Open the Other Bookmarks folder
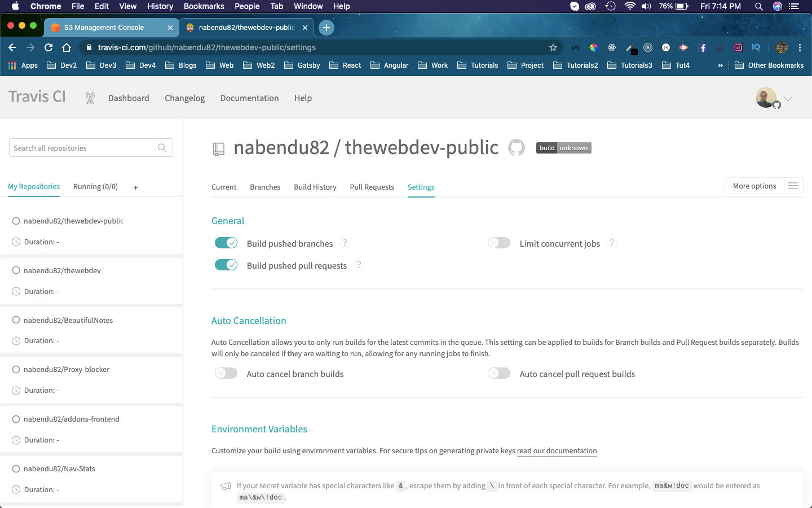 click(x=769, y=65)
